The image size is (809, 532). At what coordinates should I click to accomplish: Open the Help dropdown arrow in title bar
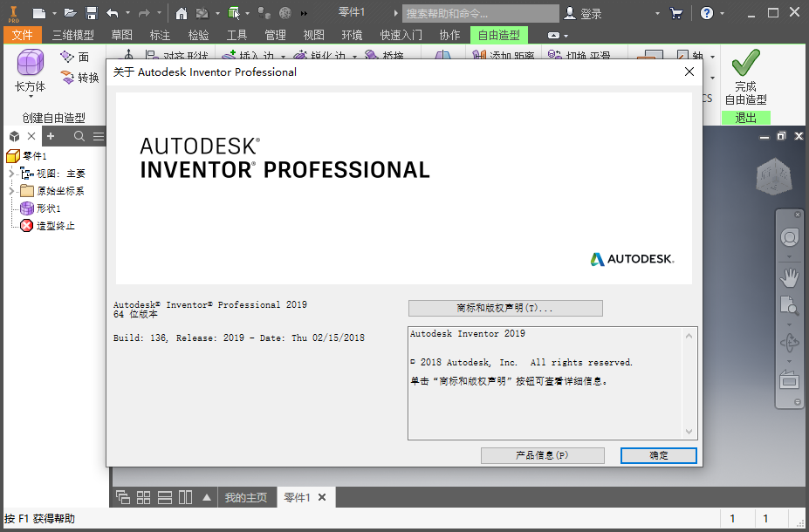point(722,13)
